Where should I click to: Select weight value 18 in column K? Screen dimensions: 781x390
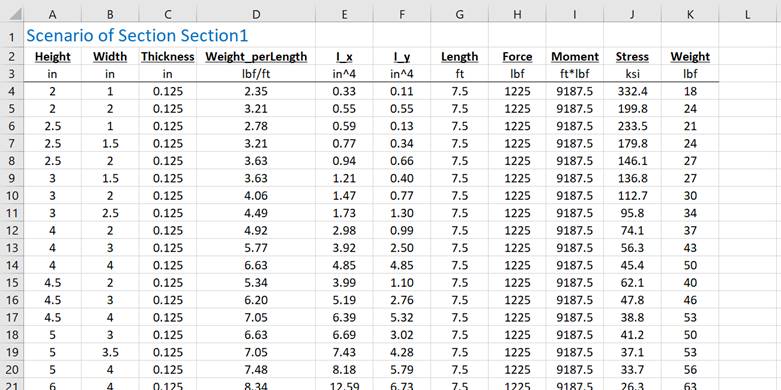(x=690, y=92)
